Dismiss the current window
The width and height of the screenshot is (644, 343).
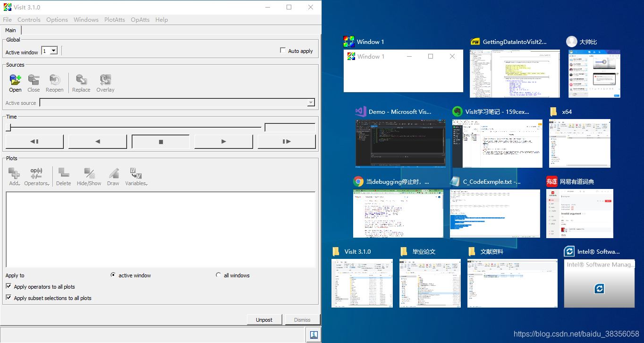click(x=302, y=319)
